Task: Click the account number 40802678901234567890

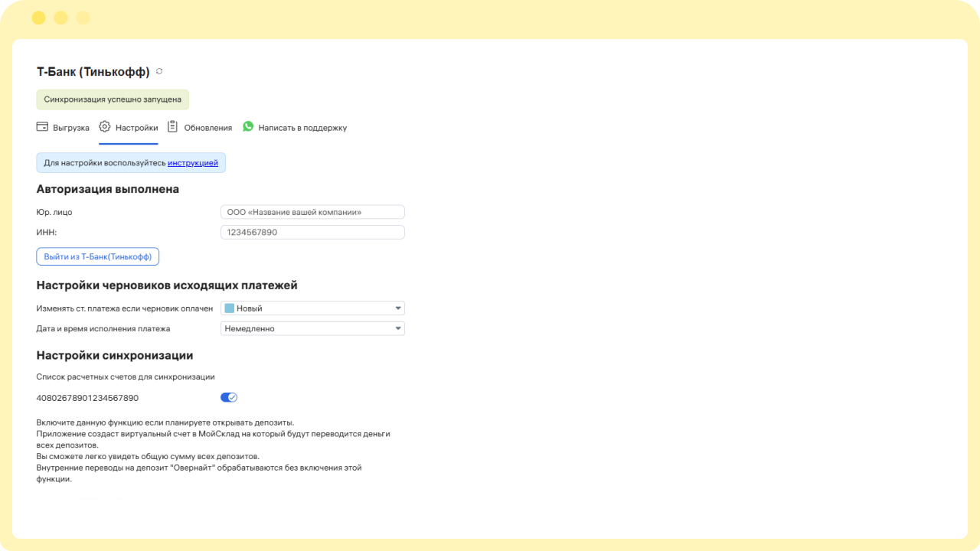Action: (x=88, y=398)
